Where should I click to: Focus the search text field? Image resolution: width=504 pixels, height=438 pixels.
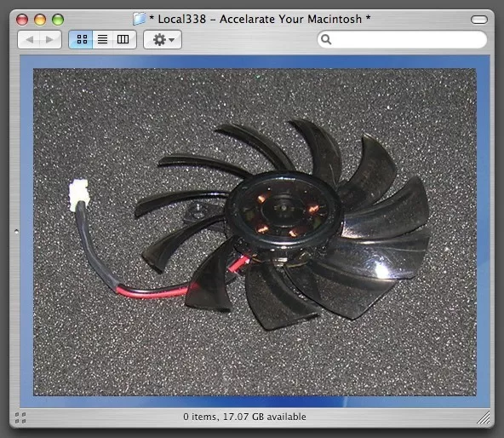402,39
